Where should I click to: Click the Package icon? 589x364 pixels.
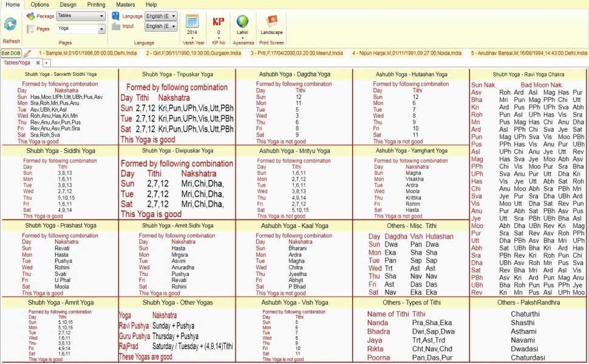tap(30, 16)
